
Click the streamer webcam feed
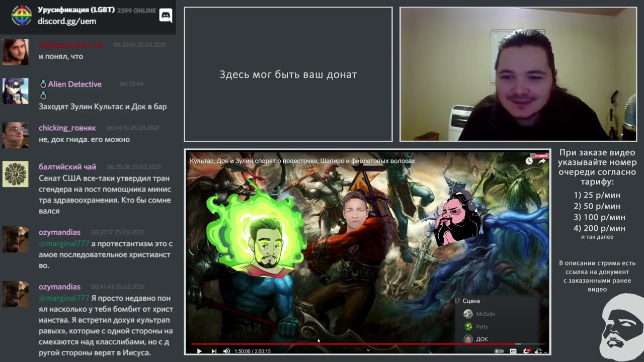pos(518,74)
